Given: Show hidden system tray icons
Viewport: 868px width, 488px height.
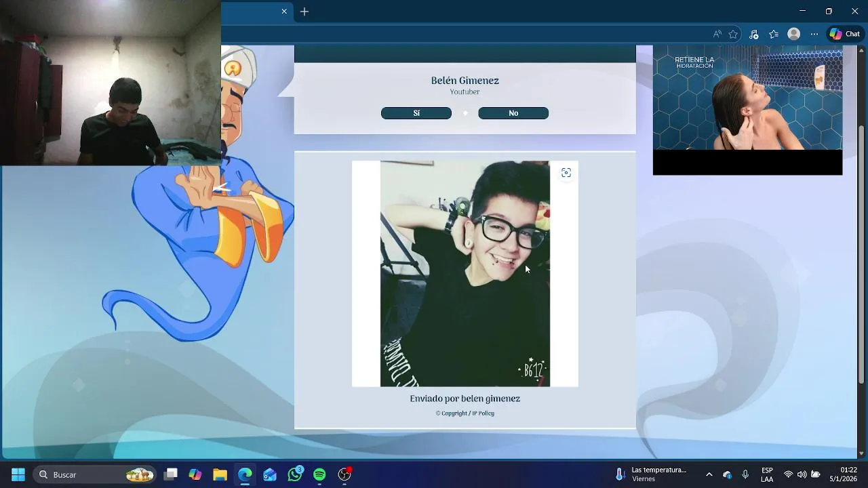Looking at the screenshot, I should [709, 474].
